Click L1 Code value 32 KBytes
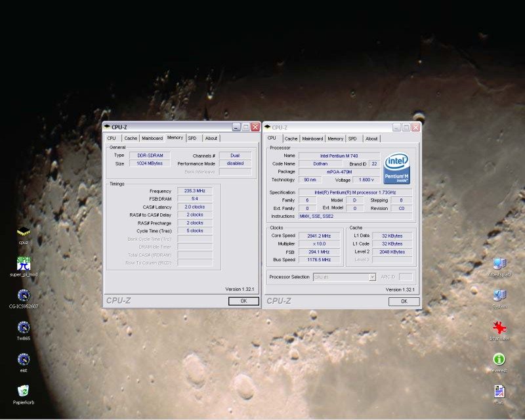This screenshot has height=420, width=525. click(x=392, y=244)
